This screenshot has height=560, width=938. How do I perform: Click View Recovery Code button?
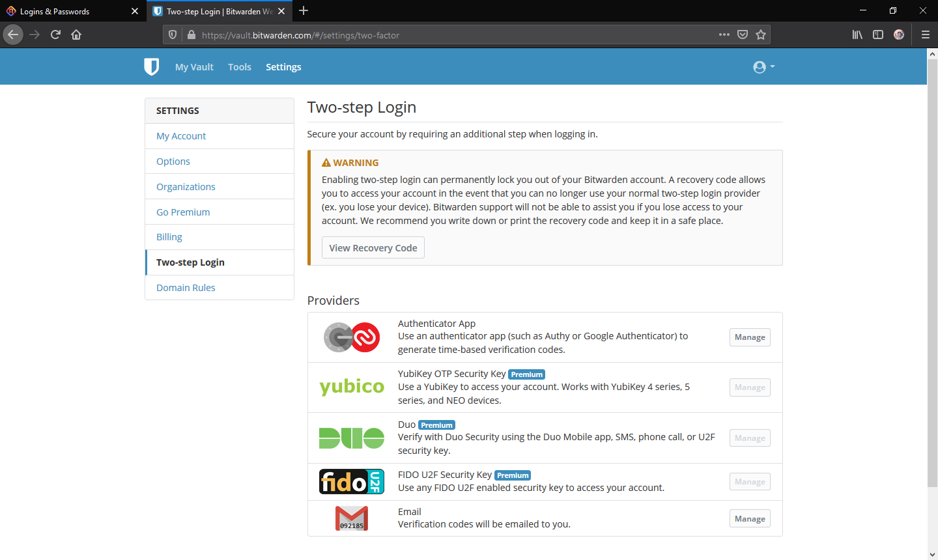(373, 247)
